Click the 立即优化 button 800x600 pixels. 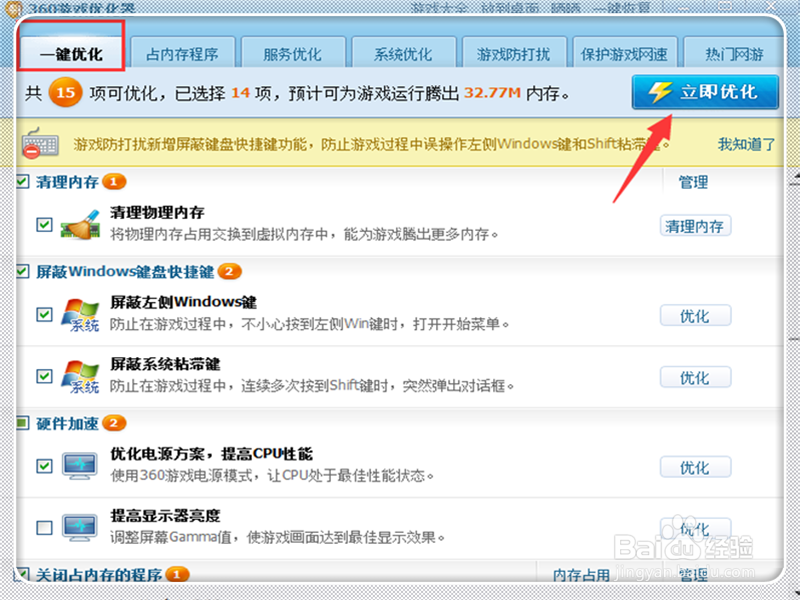click(x=705, y=92)
